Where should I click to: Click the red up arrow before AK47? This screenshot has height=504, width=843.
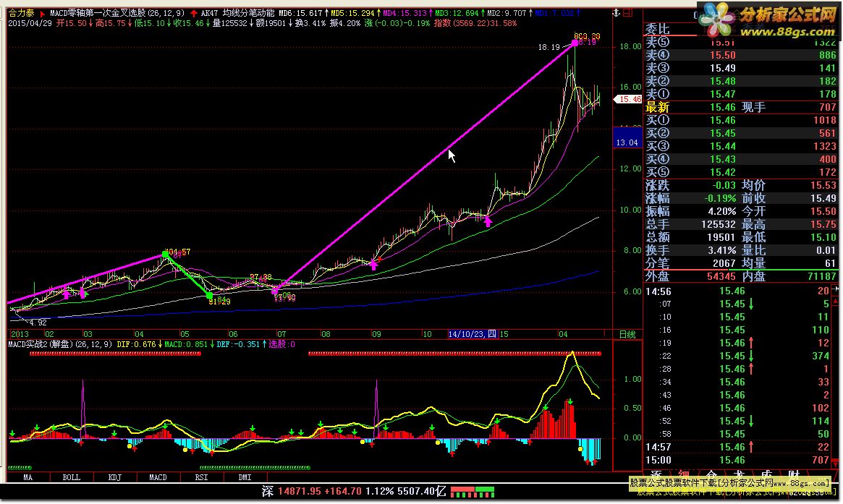click(x=193, y=14)
